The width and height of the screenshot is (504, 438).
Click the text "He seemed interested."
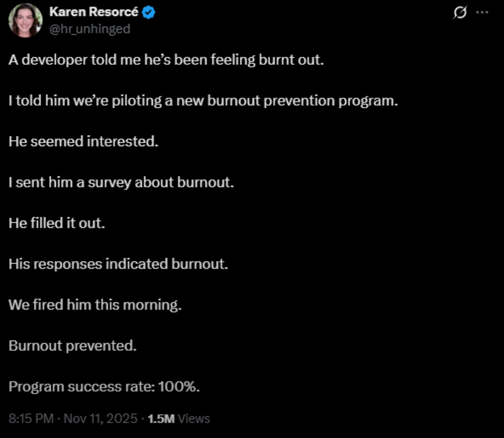pyautogui.click(x=83, y=141)
